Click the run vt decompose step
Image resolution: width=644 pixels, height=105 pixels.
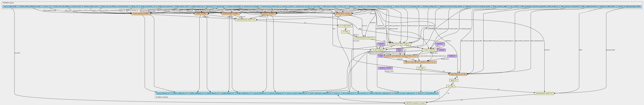[345, 26]
